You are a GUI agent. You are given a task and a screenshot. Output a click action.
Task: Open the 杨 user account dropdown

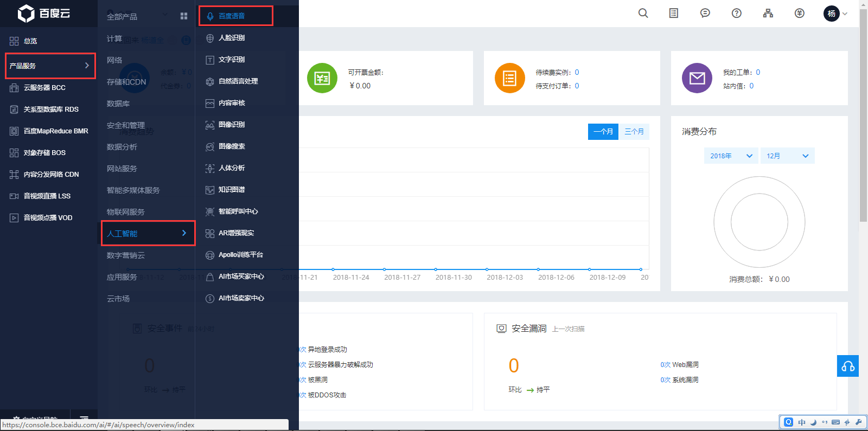click(x=835, y=14)
